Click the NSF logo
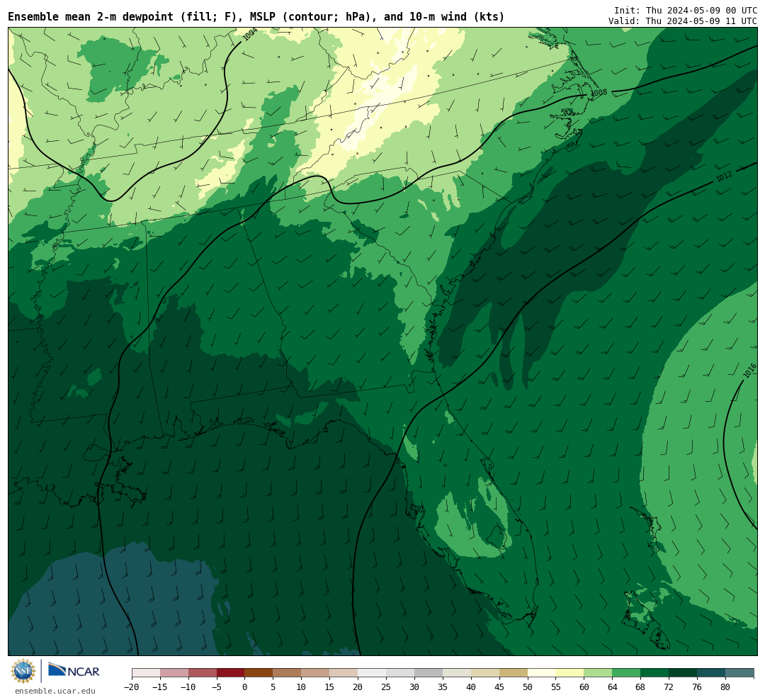765x700 pixels. 23,671
